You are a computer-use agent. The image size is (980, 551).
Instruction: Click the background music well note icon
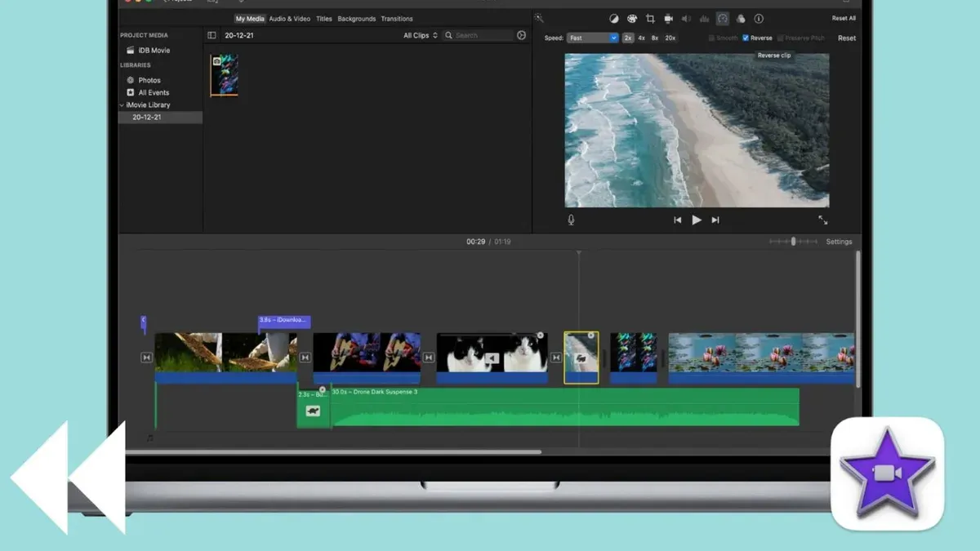coord(149,438)
